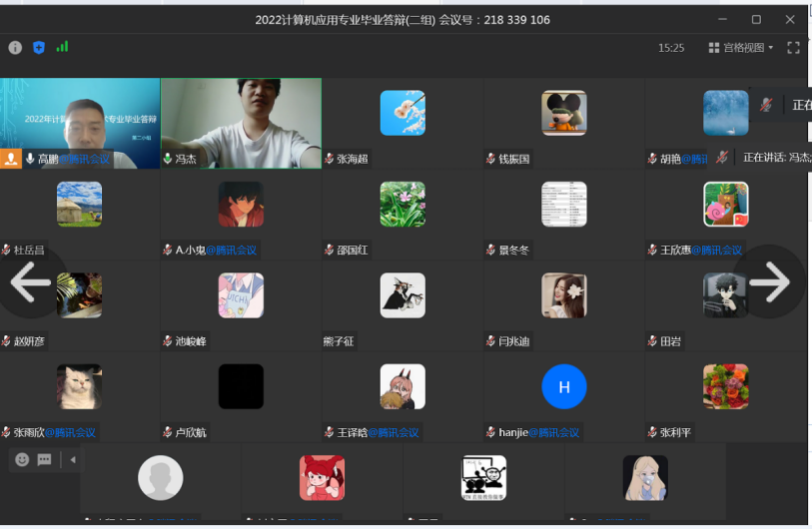Open the emoji reactions button
The height and width of the screenshot is (529, 812).
(x=22, y=459)
